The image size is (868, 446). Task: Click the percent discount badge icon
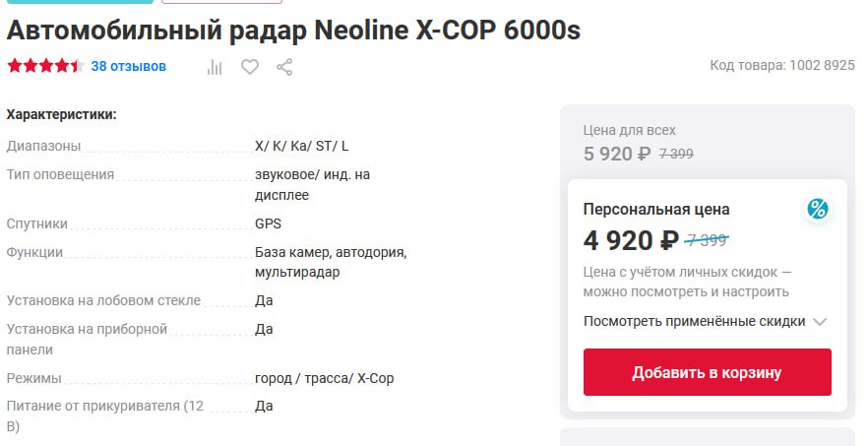point(817,209)
